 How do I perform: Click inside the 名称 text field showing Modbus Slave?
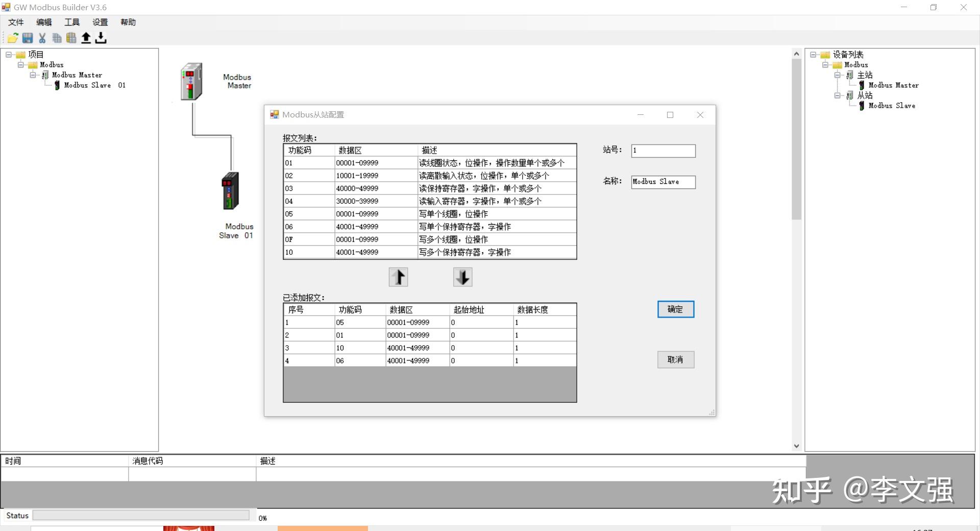[663, 182]
